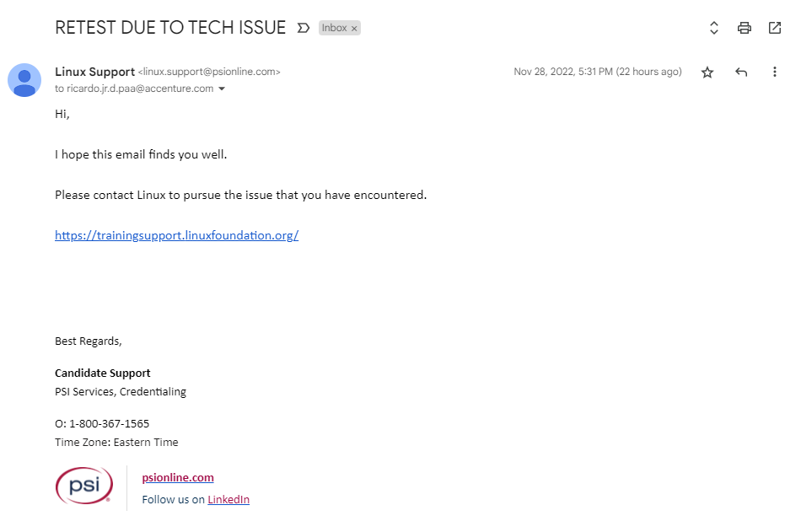Toggle the importance marker beside subject

point(304,28)
